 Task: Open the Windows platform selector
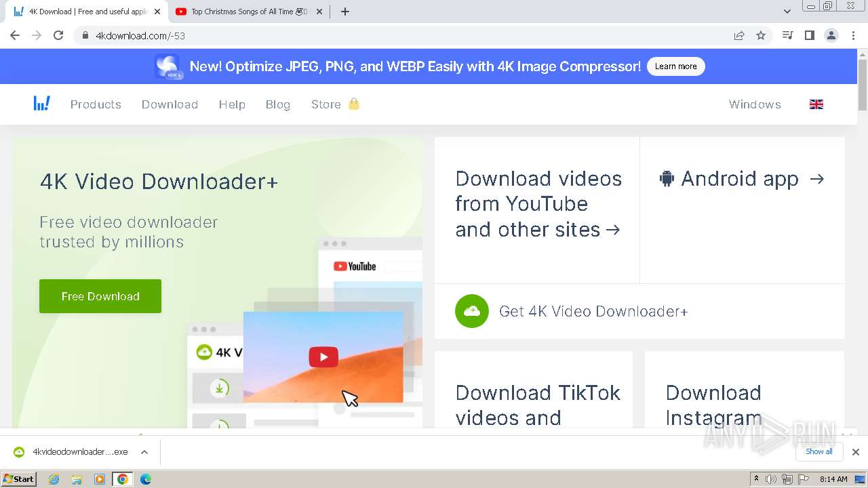(755, 104)
